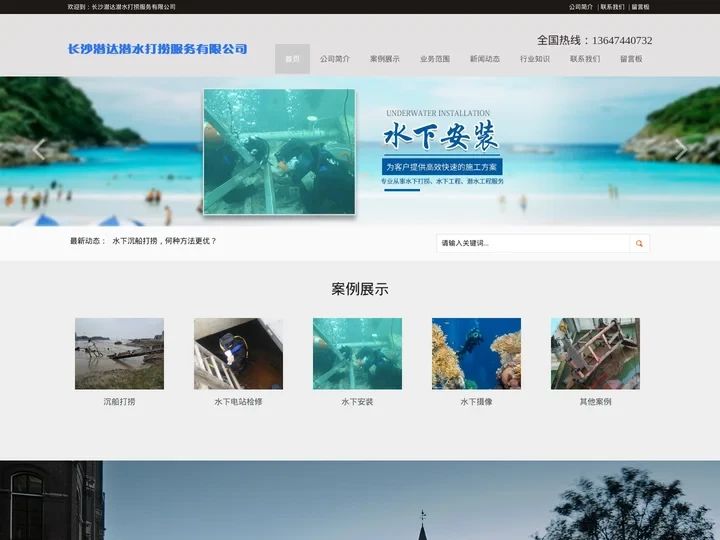
Task: Click 公司简介 link in top bar
Action: [581, 7]
